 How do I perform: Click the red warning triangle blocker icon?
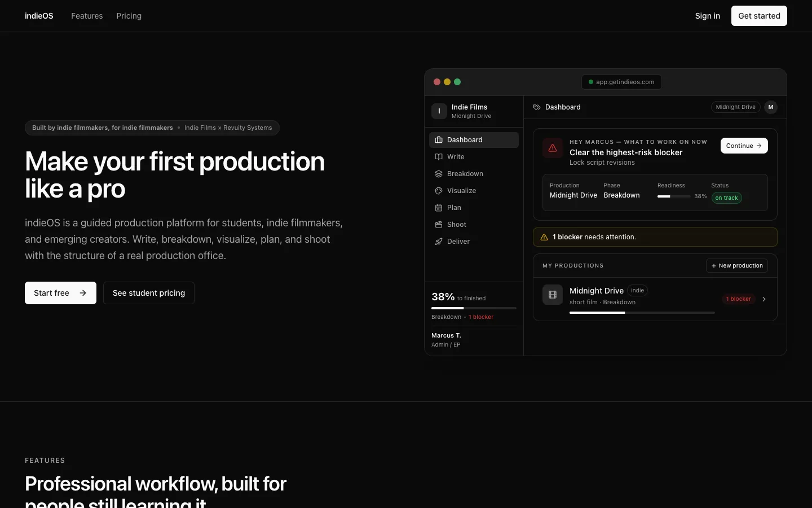coord(553,148)
